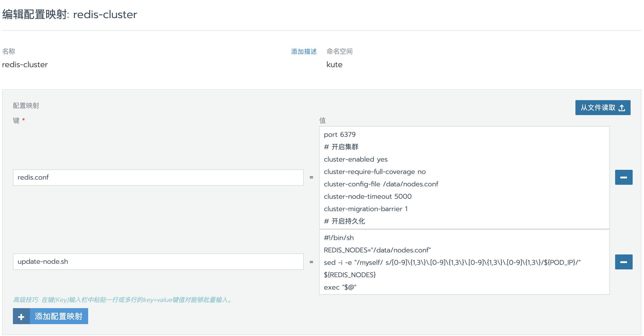The width and height of the screenshot is (644, 336).
Task: Click inside the update-node.sh value textarea
Action: point(464,262)
